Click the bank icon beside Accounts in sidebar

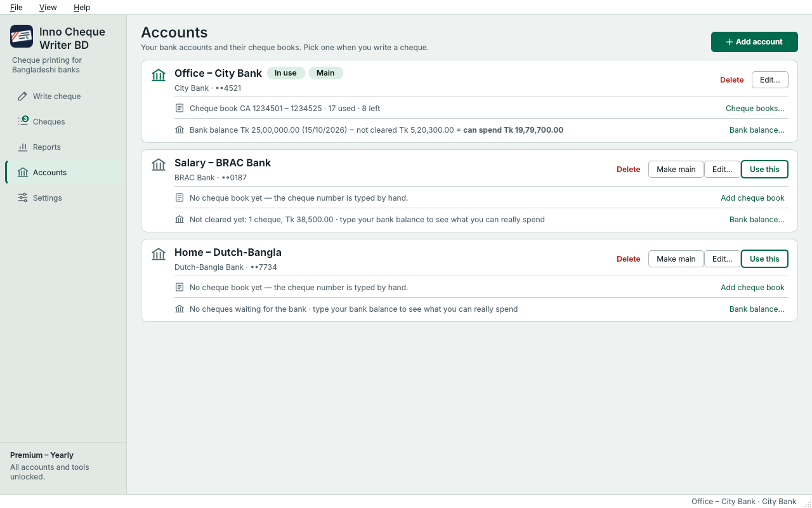(23, 173)
